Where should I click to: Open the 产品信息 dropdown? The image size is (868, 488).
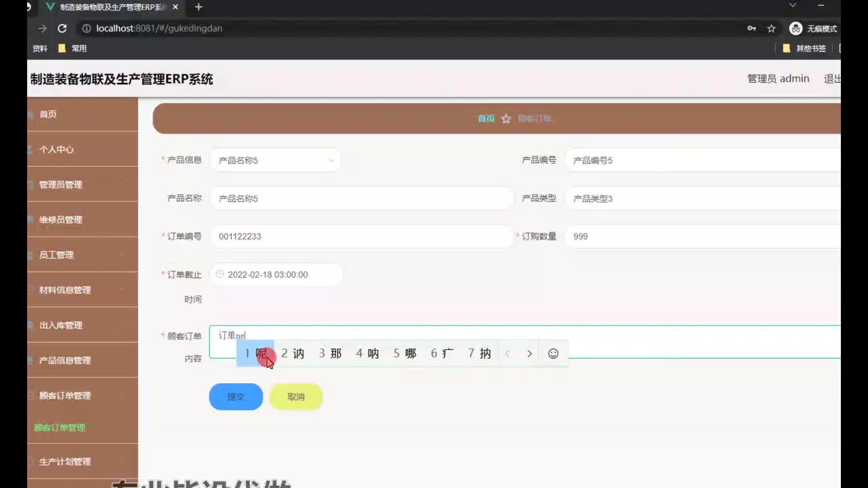275,160
